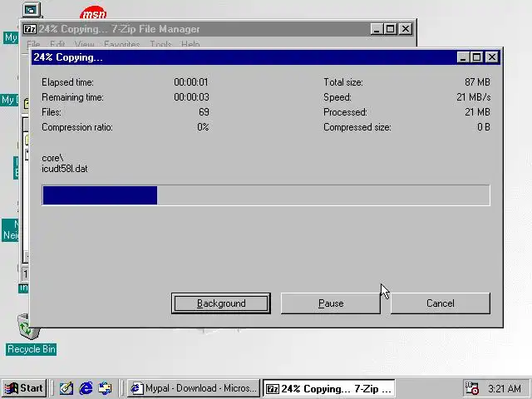
Task: Click the 24% Copying 7-Zip taskbar button
Action: click(329, 388)
